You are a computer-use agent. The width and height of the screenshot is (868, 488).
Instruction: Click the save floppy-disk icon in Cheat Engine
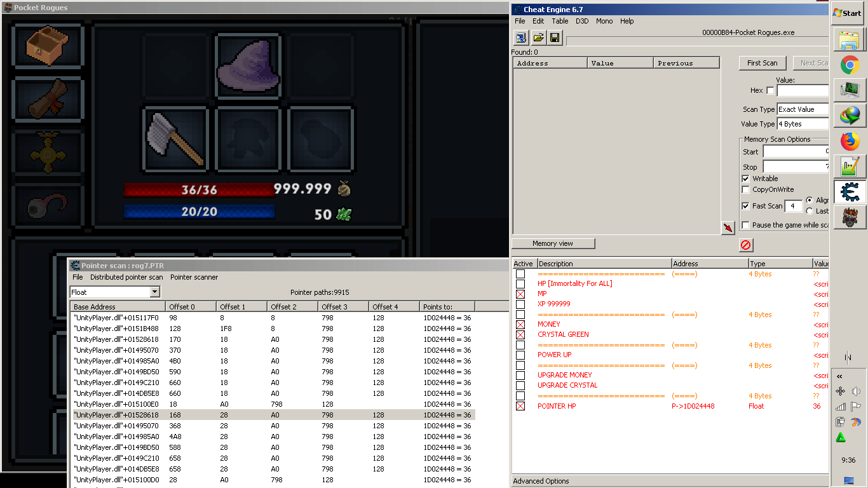555,37
